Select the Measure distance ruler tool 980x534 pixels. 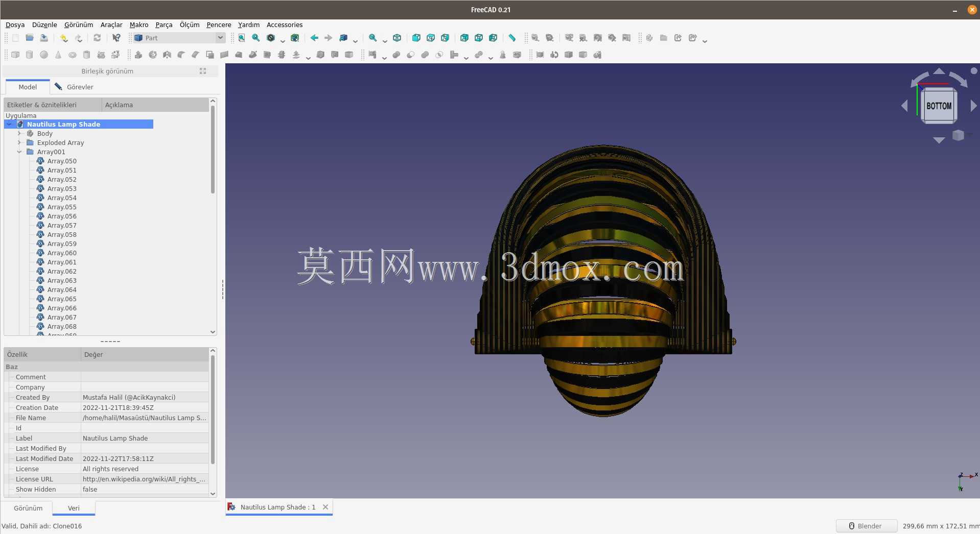tap(512, 38)
